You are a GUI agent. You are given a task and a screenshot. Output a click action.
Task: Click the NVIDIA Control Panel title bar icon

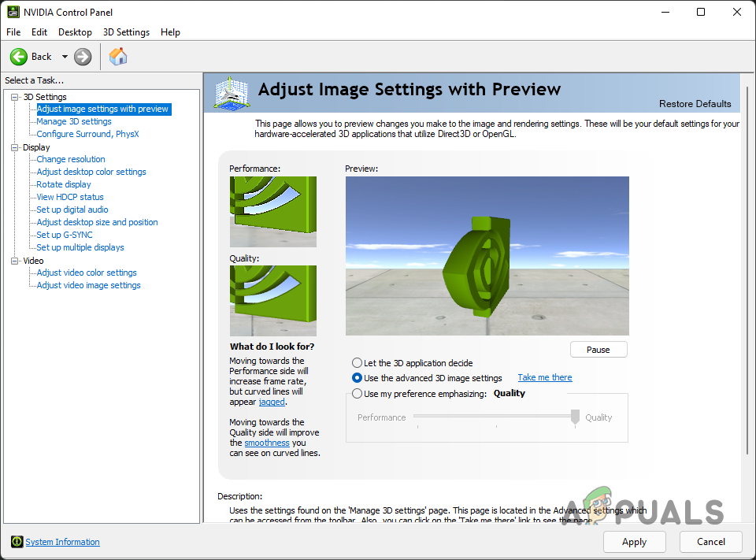(13, 12)
